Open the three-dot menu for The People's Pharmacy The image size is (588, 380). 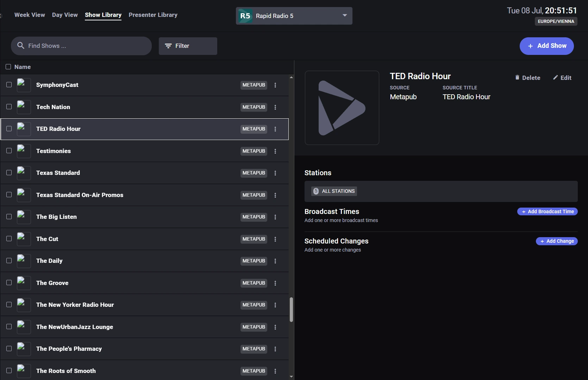point(275,349)
